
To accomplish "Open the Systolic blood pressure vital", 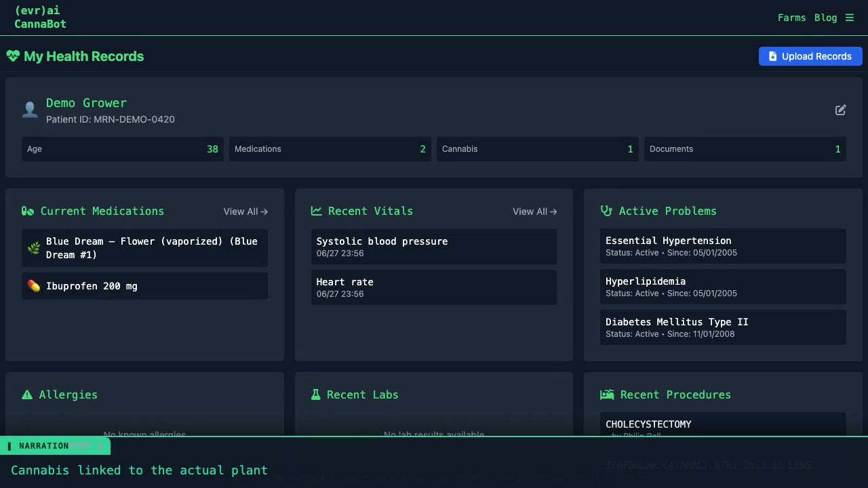I will (x=434, y=247).
